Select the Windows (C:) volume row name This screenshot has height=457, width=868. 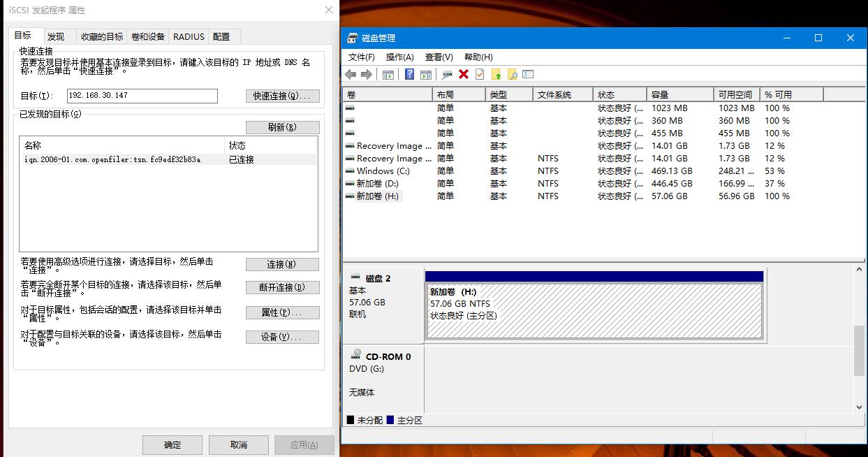tap(383, 171)
